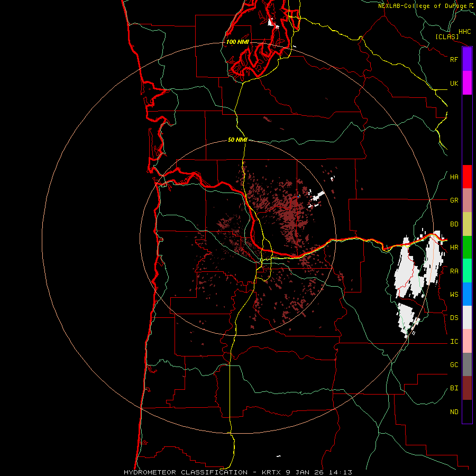
Task: Click the BD legend label
Action: pos(454,224)
